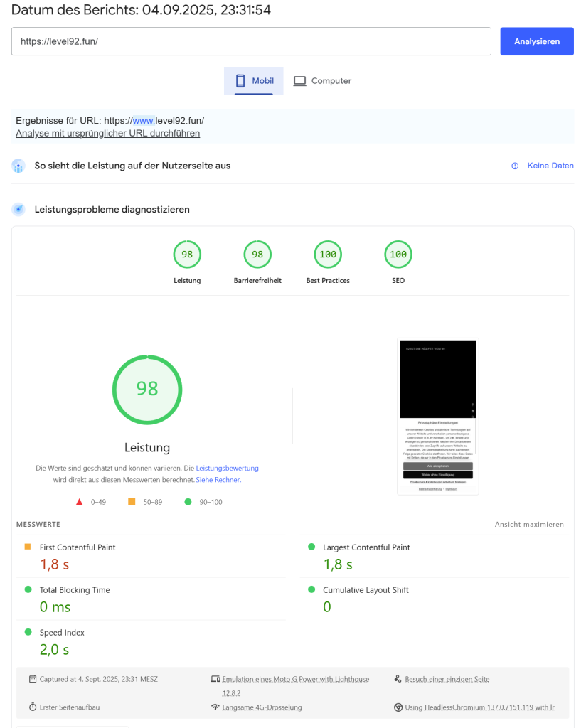Jump to the Leistung score gauge 98

[x=187, y=255]
